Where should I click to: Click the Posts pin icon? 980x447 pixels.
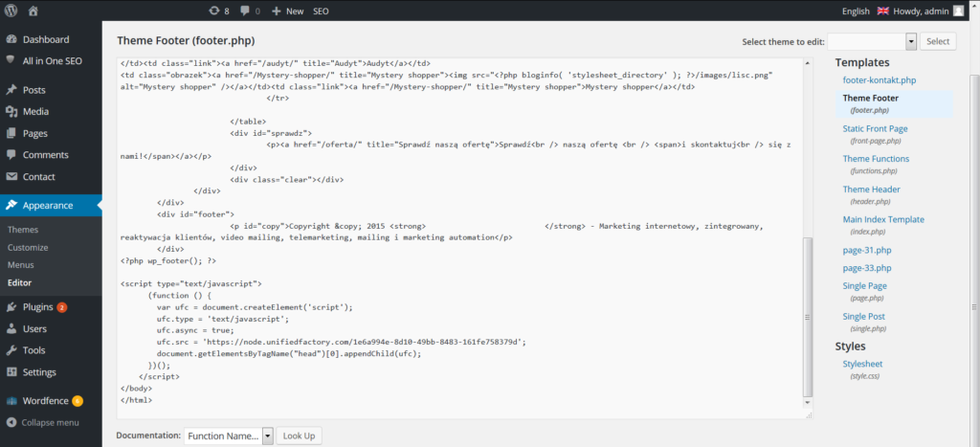(x=11, y=90)
